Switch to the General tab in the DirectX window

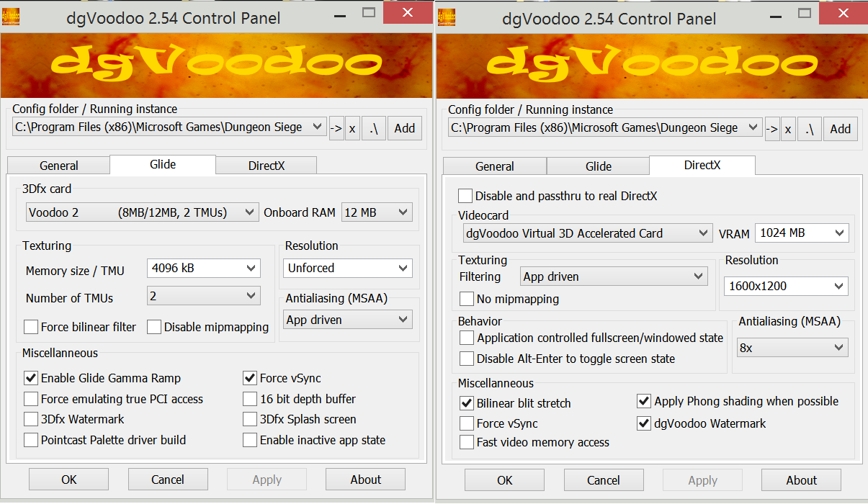tap(495, 166)
